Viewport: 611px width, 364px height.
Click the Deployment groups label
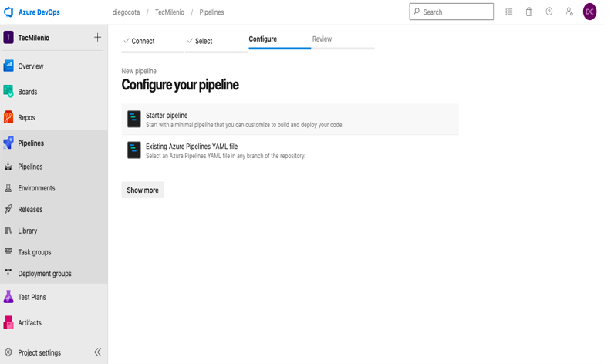(x=45, y=274)
